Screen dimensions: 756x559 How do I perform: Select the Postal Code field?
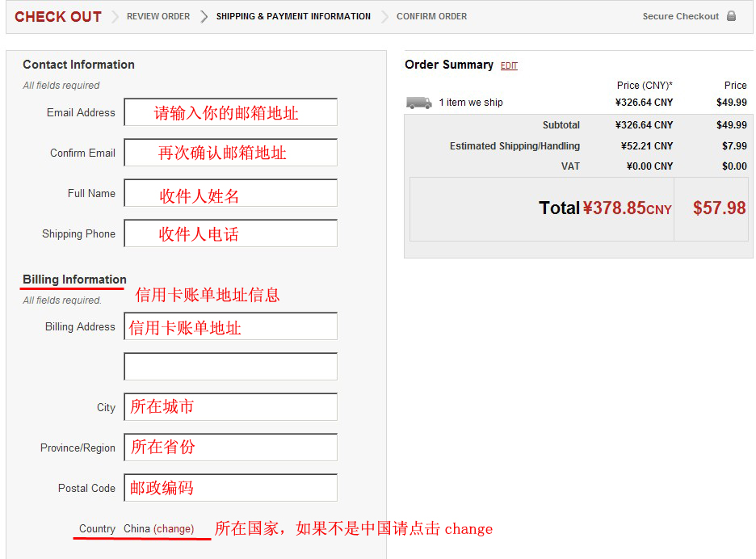(230, 488)
